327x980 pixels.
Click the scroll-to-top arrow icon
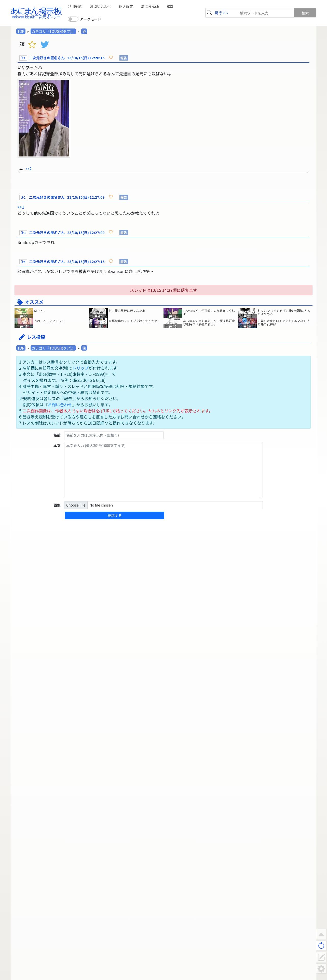click(321, 934)
